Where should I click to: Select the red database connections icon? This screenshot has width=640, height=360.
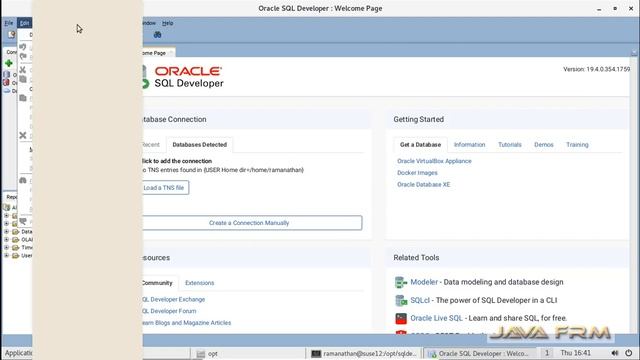pos(7,83)
